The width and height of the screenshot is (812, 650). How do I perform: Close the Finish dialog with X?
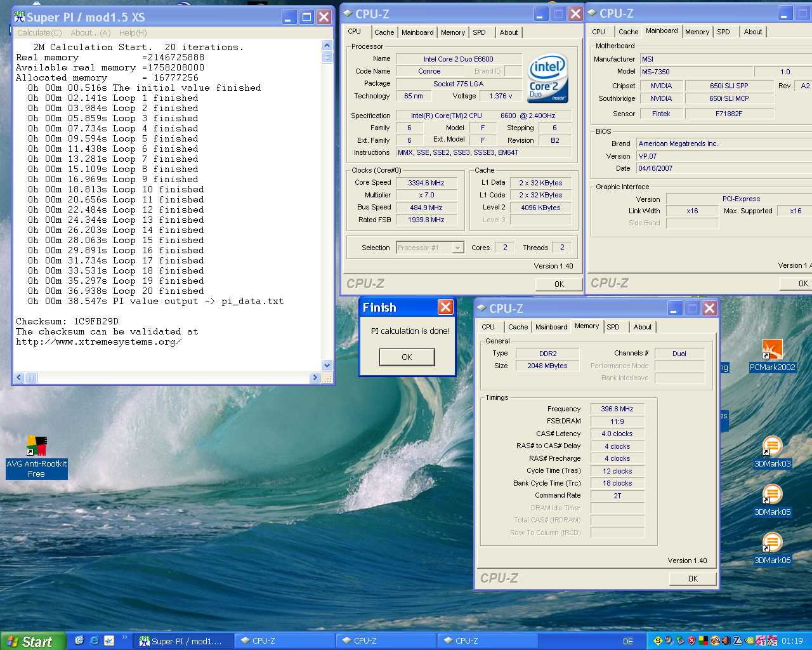click(x=446, y=307)
